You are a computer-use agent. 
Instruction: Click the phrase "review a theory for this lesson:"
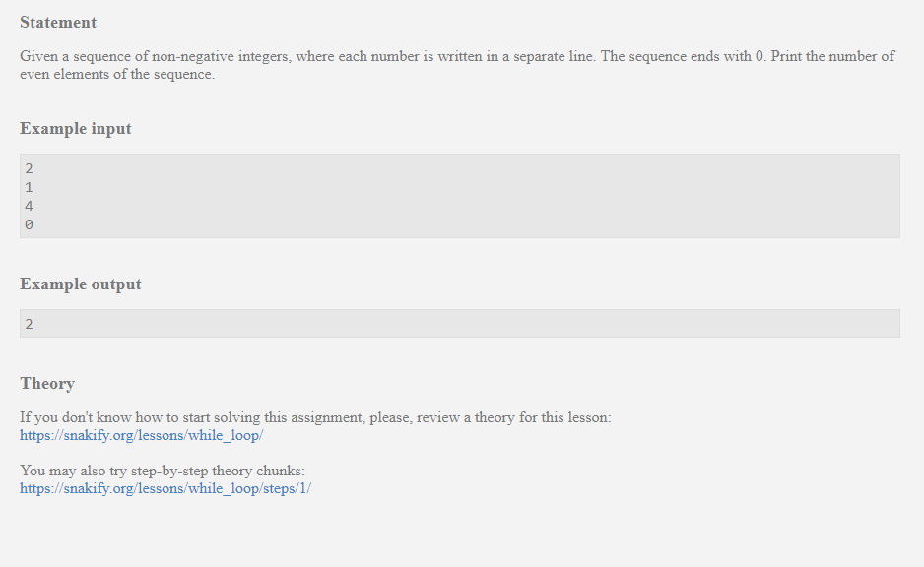pyautogui.click(x=514, y=417)
